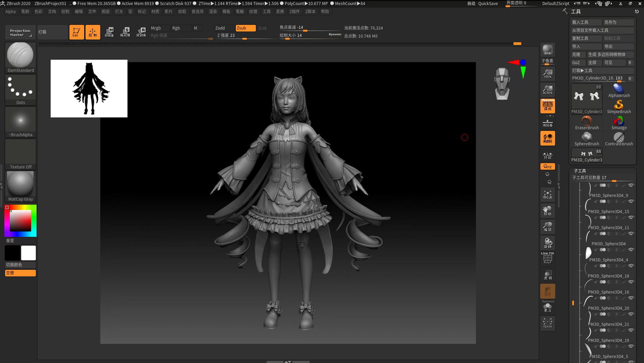Open the 笔刷 brush menu

(x=25, y=11)
